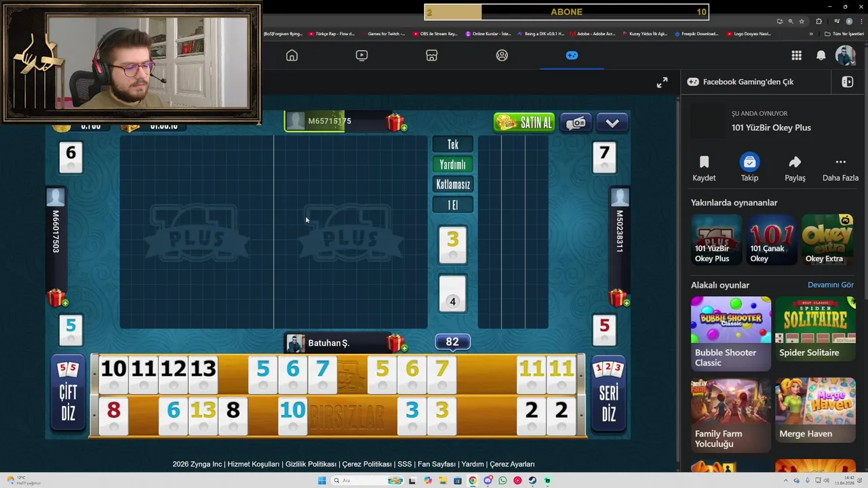The width and height of the screenshot is (868, 488).
Task: Toggle the Takip follow button
Action: [749, 162]
